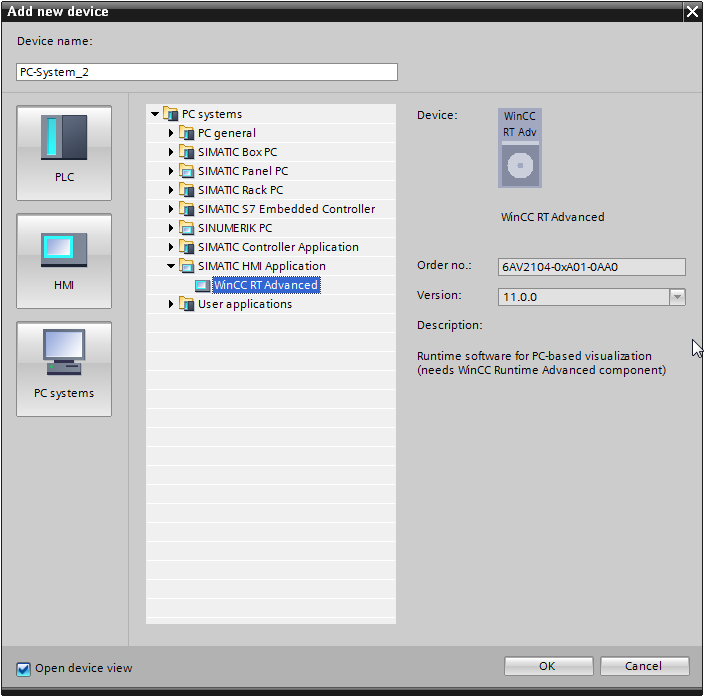Click the SINUMERIK PC folder icon
The height and width of the screenshot is (697, 704).
pos(187,228)
